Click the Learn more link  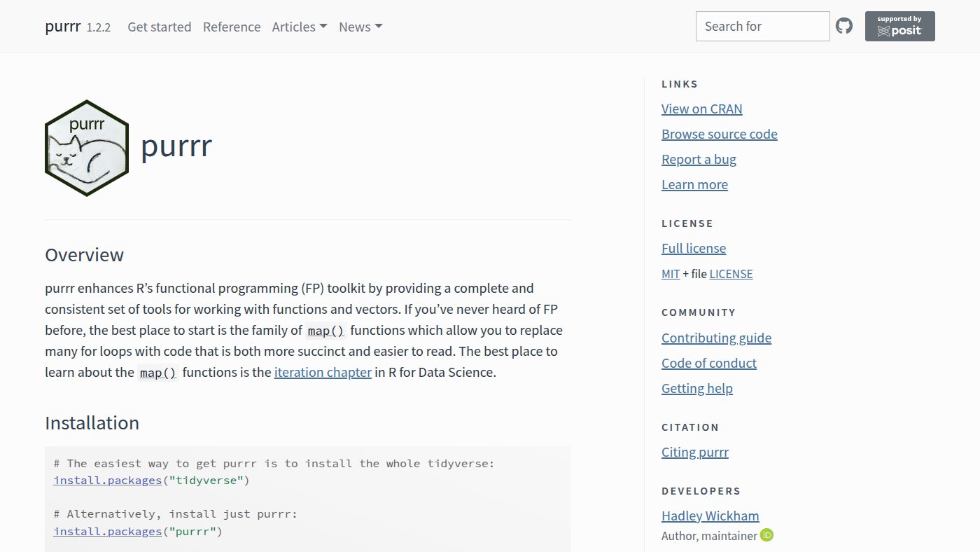coord(694,184)
